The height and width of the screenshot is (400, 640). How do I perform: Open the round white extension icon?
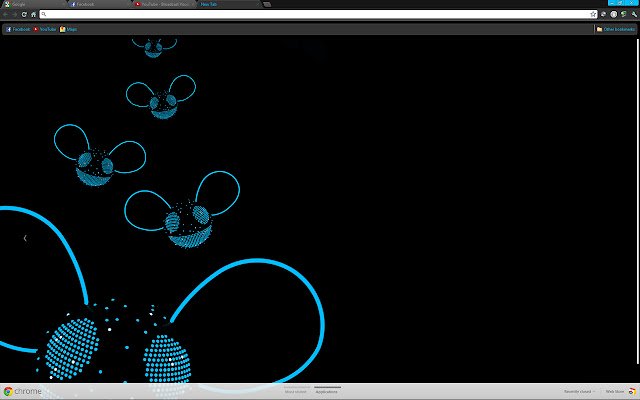pyautogui.click(x=613, y=14)
